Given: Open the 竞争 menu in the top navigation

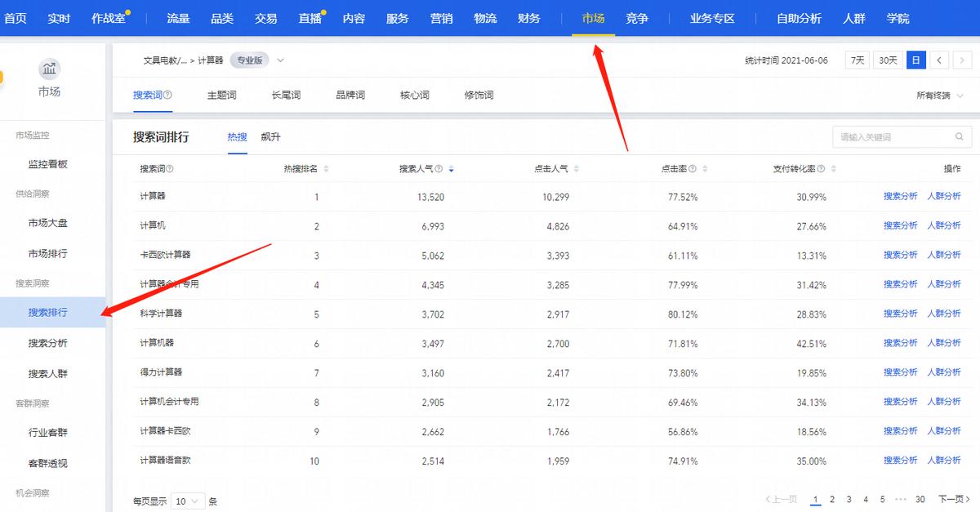Looking at the screenshot, I should pos(637,17).
